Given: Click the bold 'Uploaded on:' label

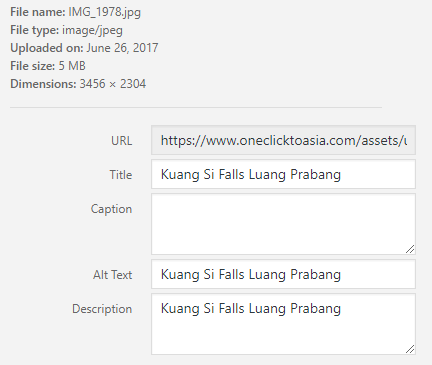Looking at the screenshot, I should pyautogui.click(x=47, y=48).
